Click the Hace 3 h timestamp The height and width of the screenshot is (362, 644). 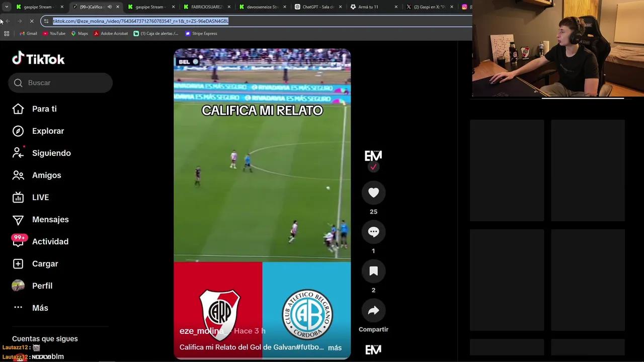(x=250, y=331)
